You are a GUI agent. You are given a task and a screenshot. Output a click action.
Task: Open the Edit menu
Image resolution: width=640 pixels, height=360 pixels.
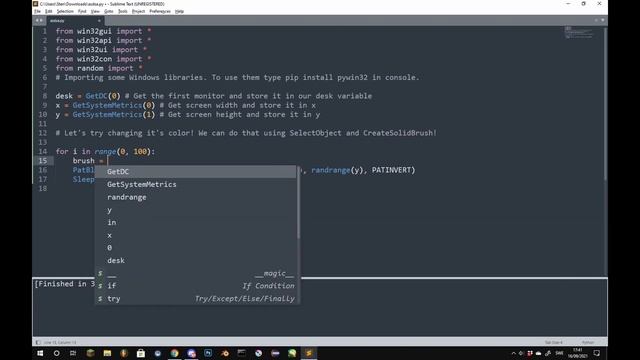pyautogui.click(x=49, y=11)
